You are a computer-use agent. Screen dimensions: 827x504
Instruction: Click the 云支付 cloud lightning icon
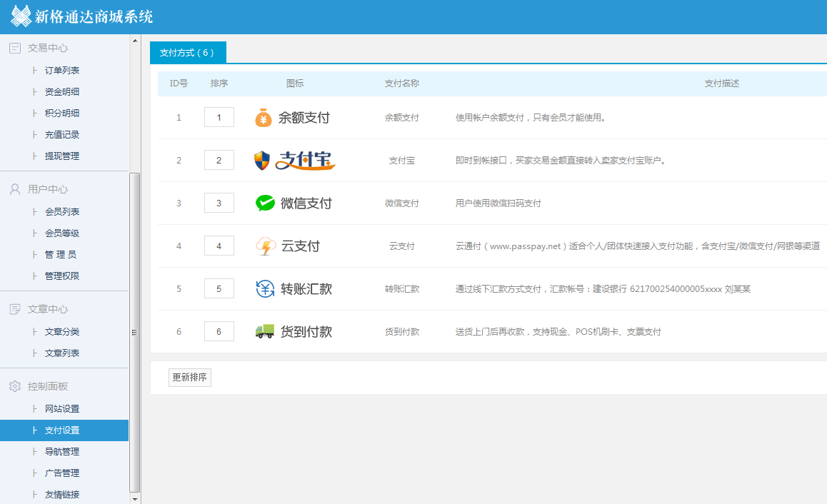click(x=265, y=246)
